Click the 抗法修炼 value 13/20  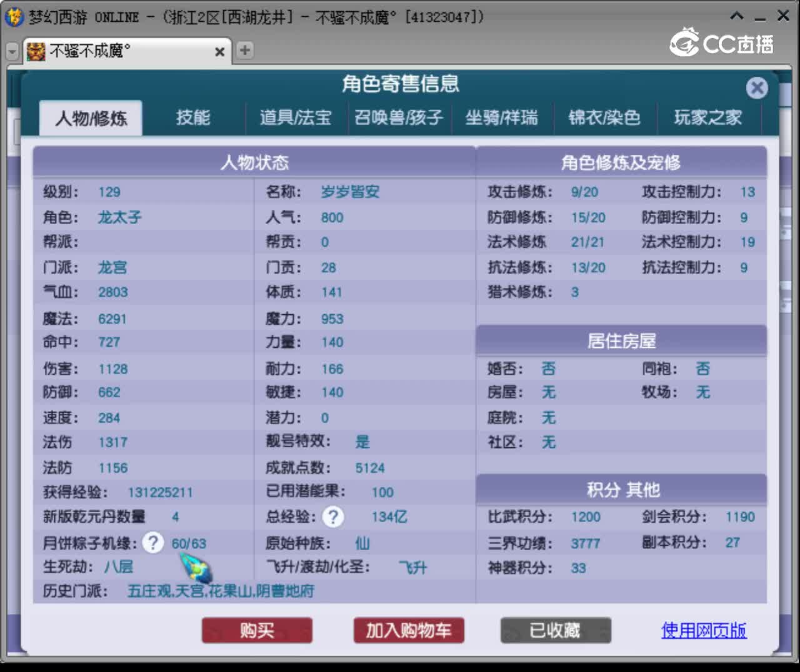click(x=588, y=268)
